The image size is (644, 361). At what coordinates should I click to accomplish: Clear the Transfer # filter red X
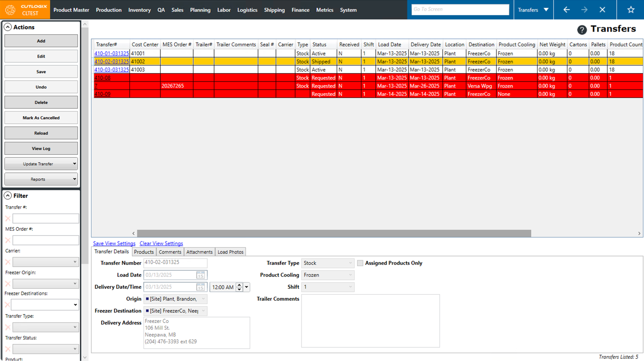coord(8,219)
